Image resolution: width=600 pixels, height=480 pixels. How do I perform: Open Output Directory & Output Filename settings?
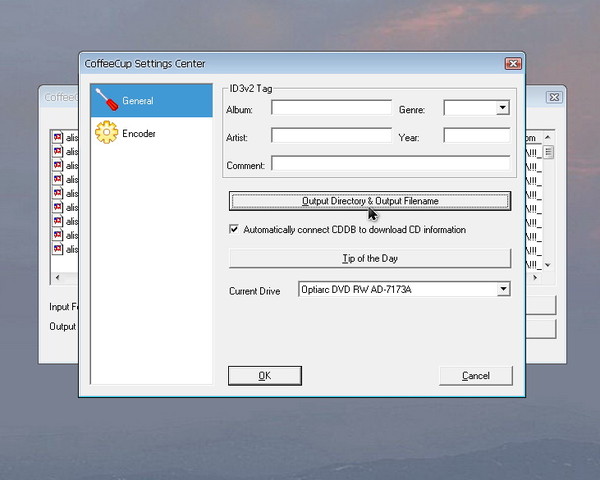(x=370, y=201)
